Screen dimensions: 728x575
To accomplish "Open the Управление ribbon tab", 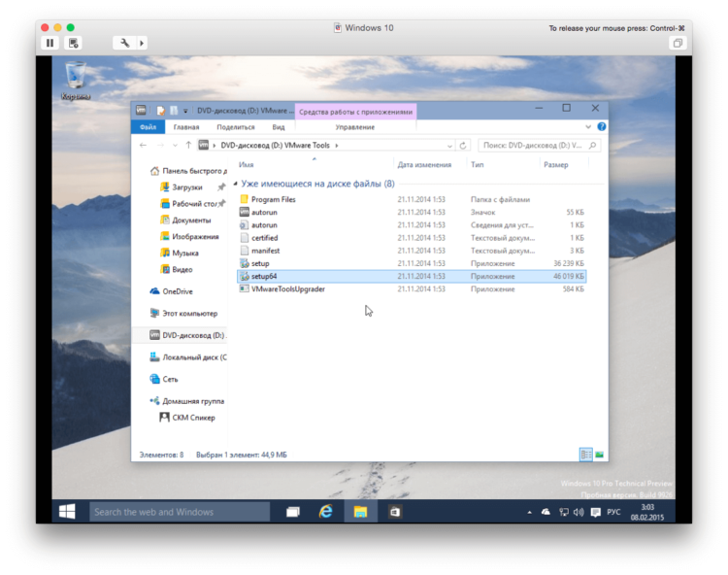I will [354, 127].
